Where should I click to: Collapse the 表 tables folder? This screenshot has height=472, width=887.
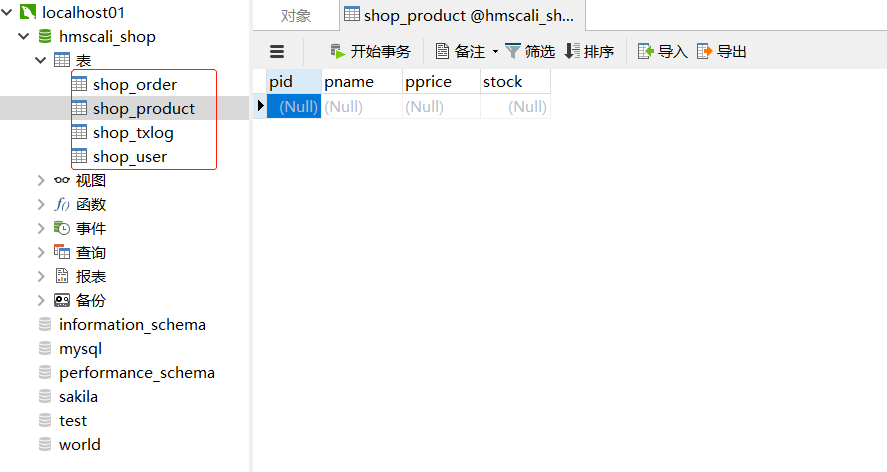click(41, 60)
